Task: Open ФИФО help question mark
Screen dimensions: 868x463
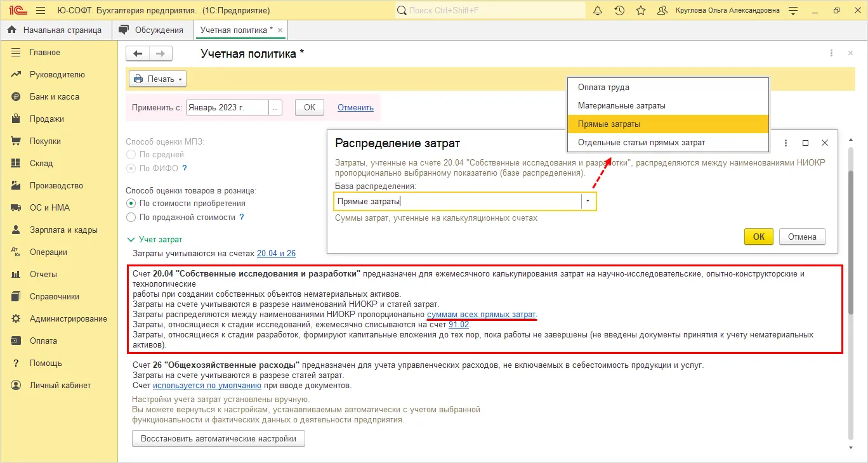Action: click(185, 169)
